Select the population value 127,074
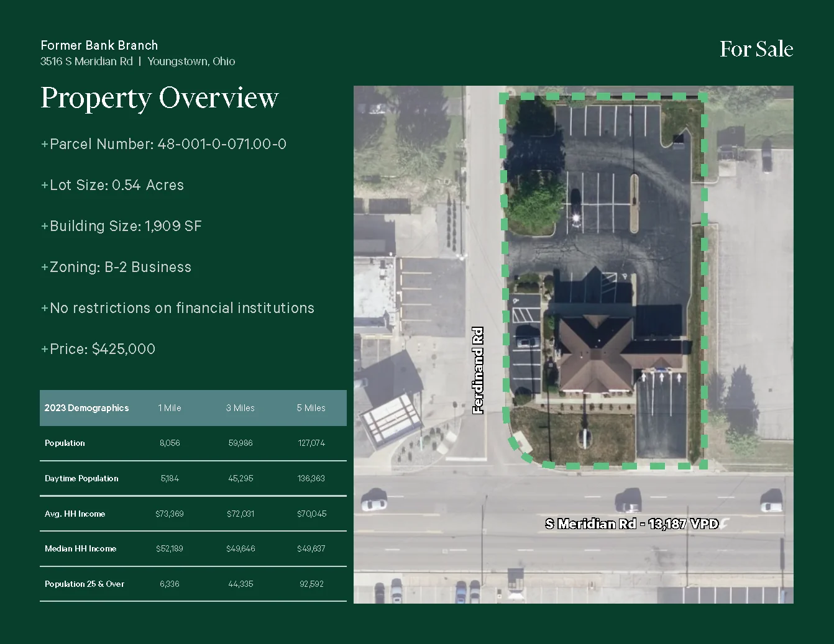 pyautogui.click(x=311, y=443)
